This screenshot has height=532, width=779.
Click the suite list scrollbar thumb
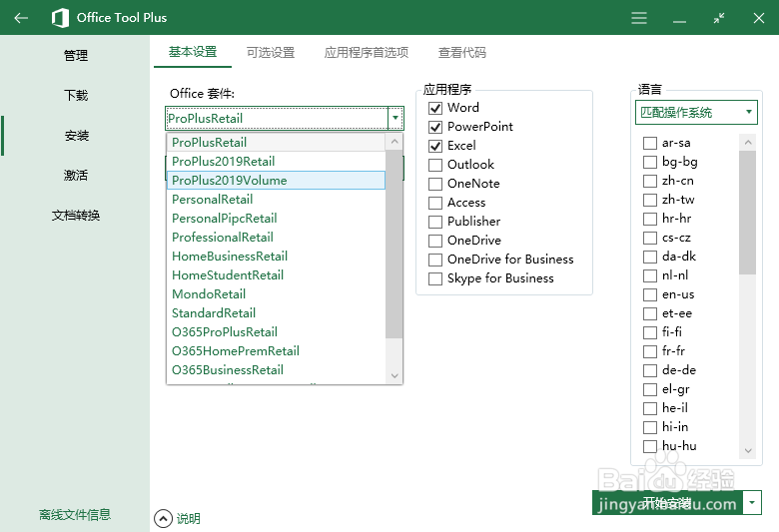(x=393, y=245)
